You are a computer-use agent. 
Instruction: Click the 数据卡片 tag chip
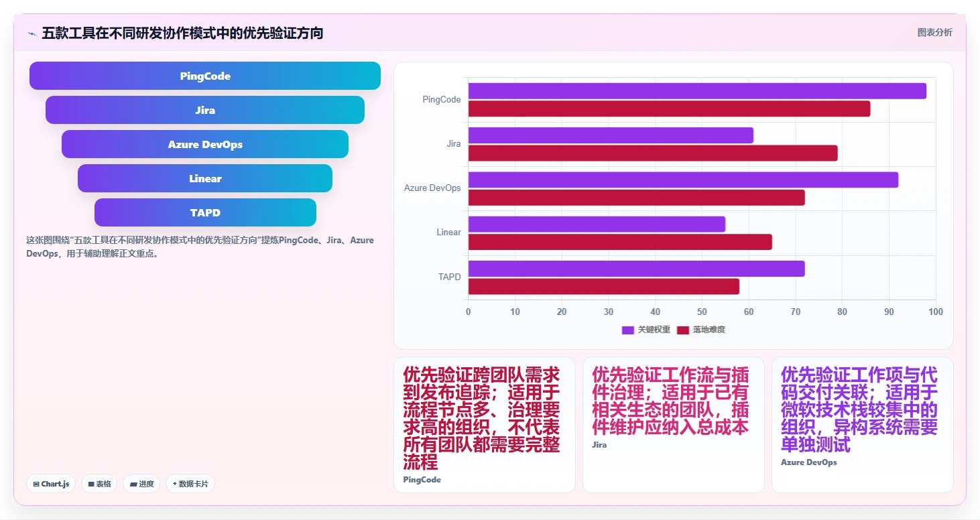[190, 484]
